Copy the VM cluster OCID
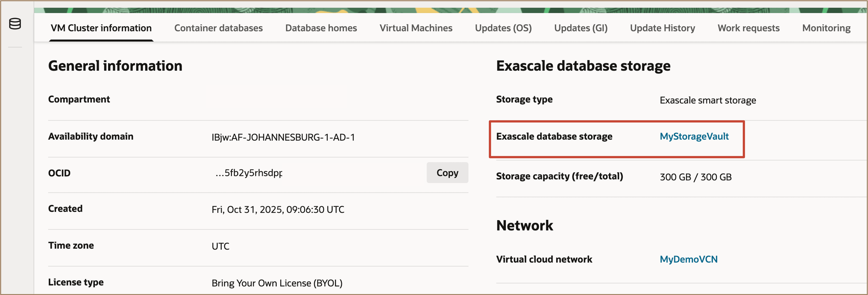The height and width of the screenshot is (295, 868). [447, 173]
